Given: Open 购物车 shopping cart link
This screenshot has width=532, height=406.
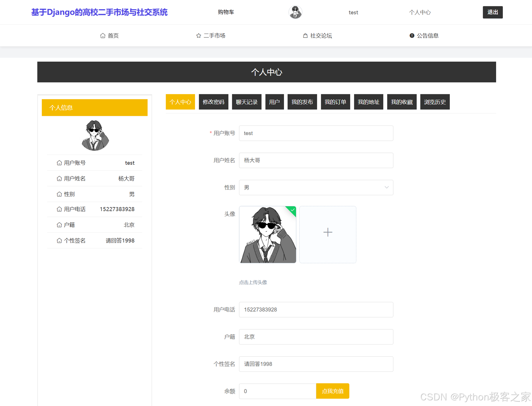Looking at the screenshot, I should point(226,12).
